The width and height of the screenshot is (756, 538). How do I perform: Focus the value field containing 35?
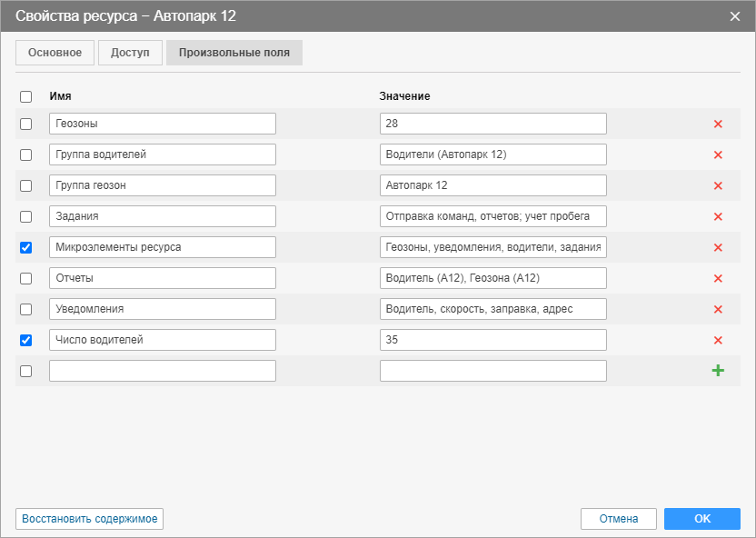[492, 340]
